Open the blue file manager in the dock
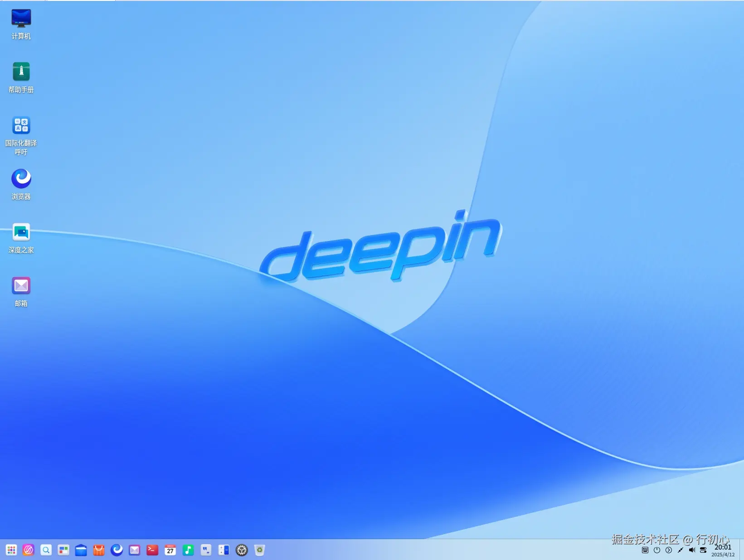This screenshot has height=560, width=744. [x=81, y=550]
